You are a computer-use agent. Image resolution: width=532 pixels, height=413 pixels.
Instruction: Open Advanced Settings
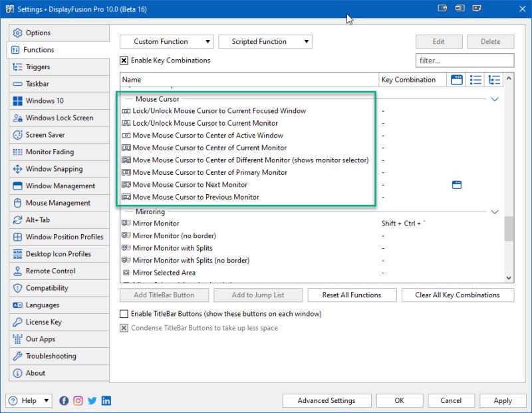click(327, 400)
